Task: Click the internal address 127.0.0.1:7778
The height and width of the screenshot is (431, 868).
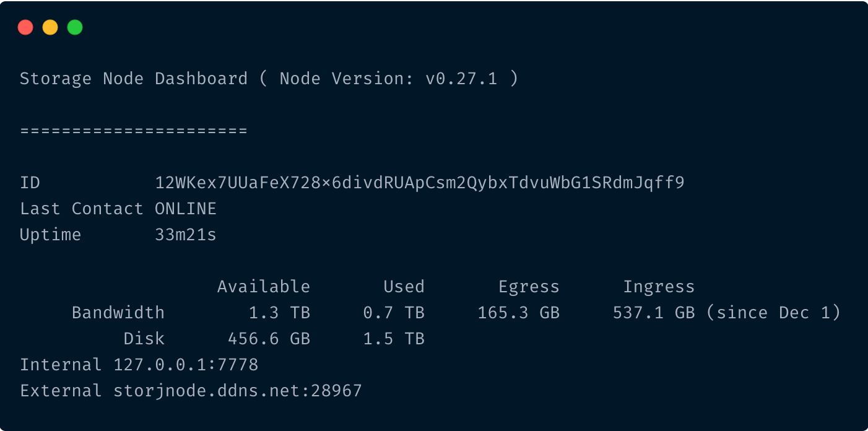Action: pyautogui.click(x=186, y=365)
